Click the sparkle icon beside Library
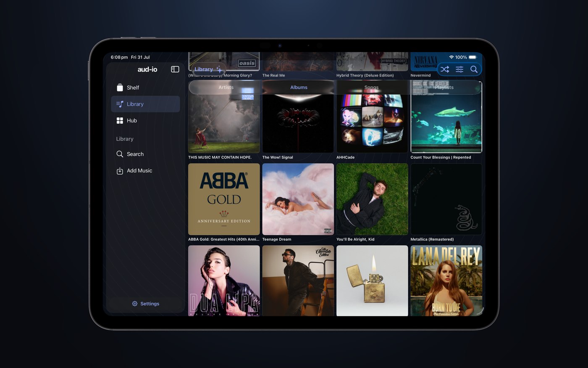The width and height of the screenshot is (588, 368). tap(219, 69)
